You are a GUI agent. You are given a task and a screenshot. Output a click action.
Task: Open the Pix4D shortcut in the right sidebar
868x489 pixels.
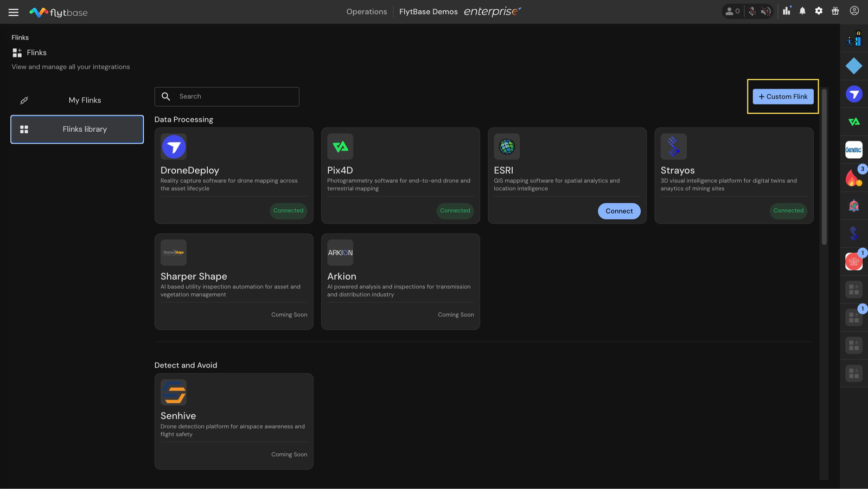854,122
